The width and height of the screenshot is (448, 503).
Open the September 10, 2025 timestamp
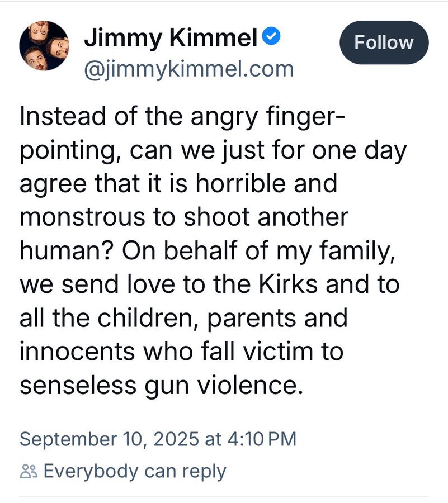[158, 439]
